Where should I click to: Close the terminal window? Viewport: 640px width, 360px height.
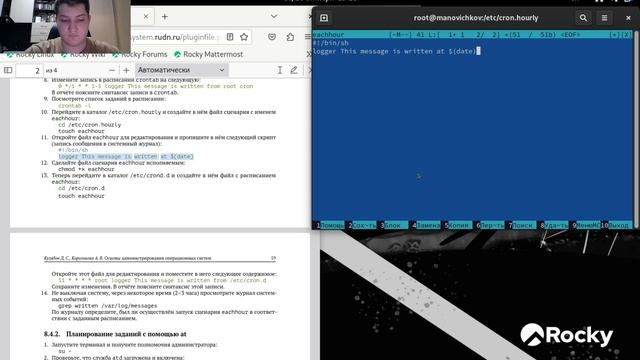[628, 18]
